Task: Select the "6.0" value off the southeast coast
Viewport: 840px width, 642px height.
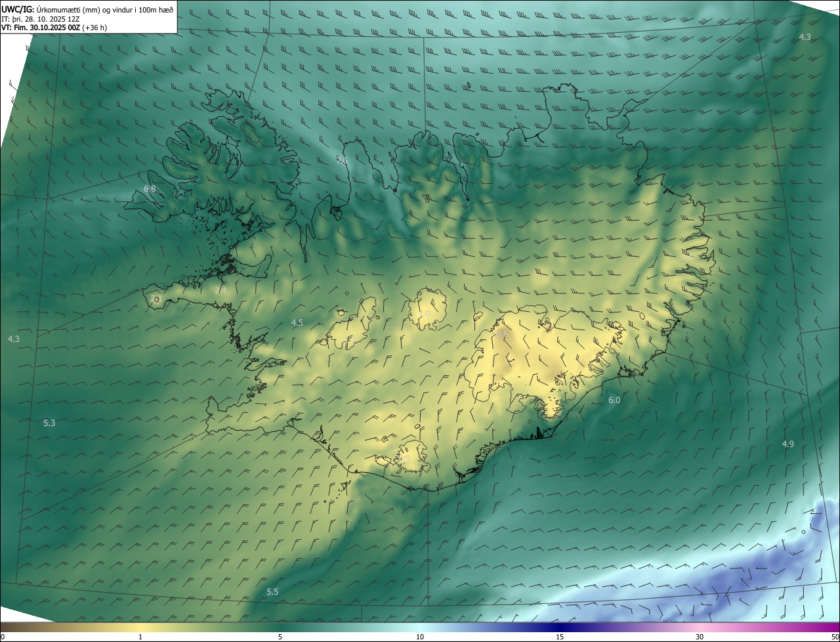Action: 614,400
